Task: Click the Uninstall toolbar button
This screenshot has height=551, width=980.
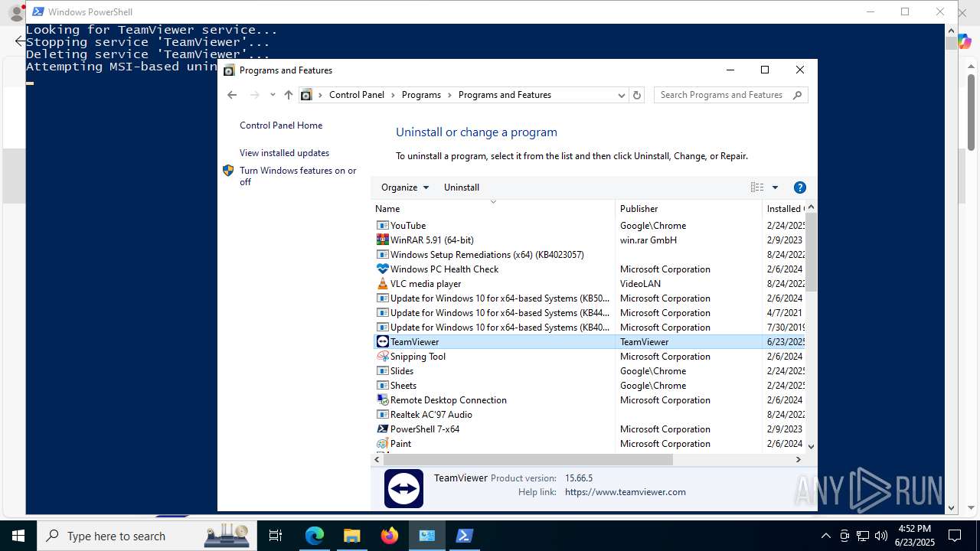Action: point(462,187)
